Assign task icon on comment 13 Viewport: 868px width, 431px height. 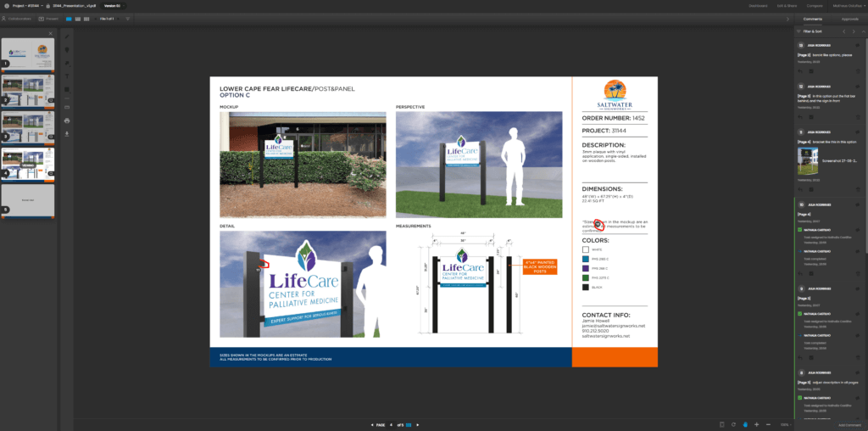[811, 71]
